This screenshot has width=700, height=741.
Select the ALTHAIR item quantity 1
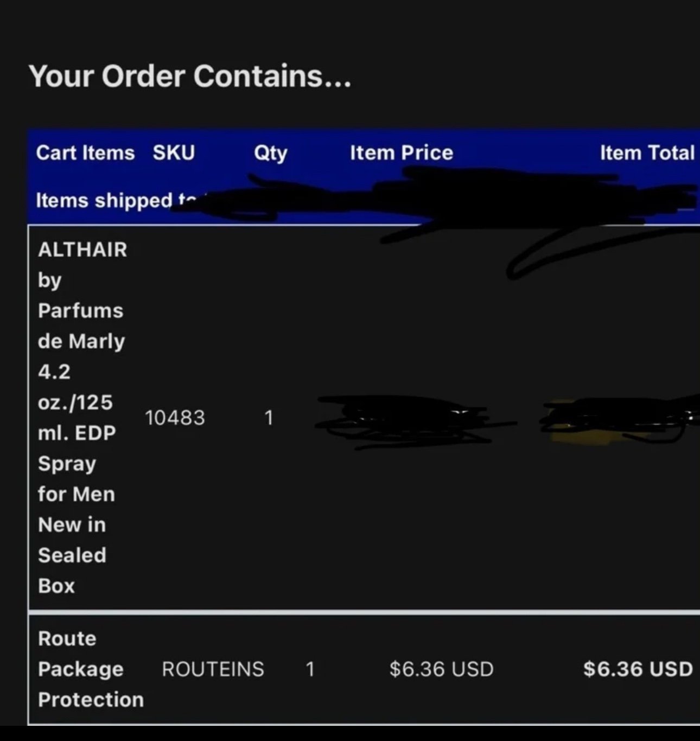269,418
